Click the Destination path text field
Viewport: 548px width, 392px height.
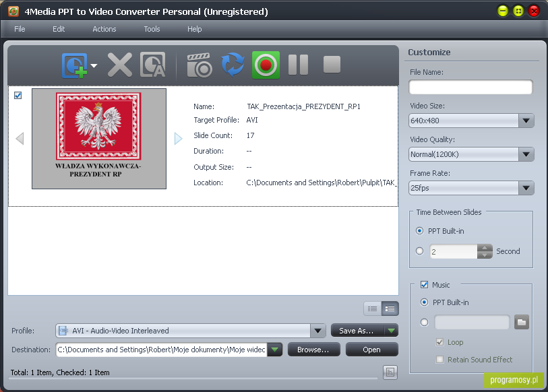(162, 350)
